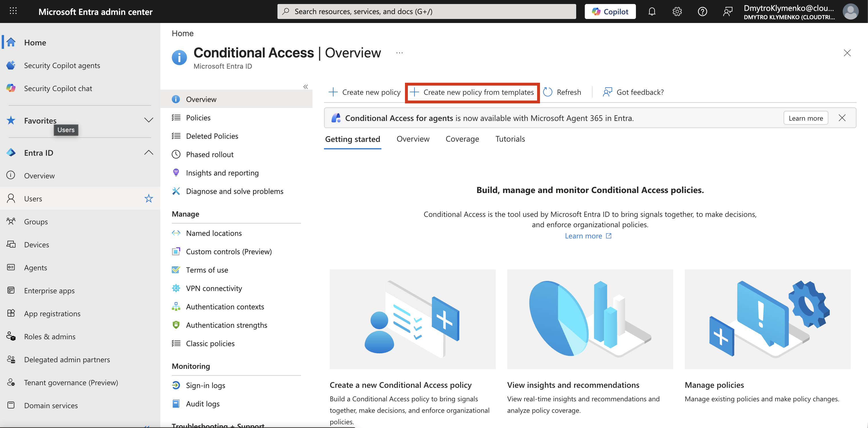Click the Audit logs icon
868x428 pixels.
[176, 403]
